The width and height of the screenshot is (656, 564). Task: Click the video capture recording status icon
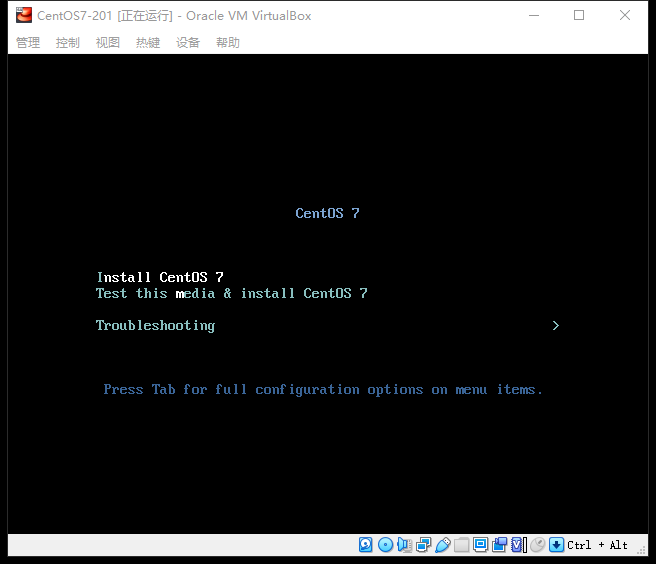pos(500,545)
